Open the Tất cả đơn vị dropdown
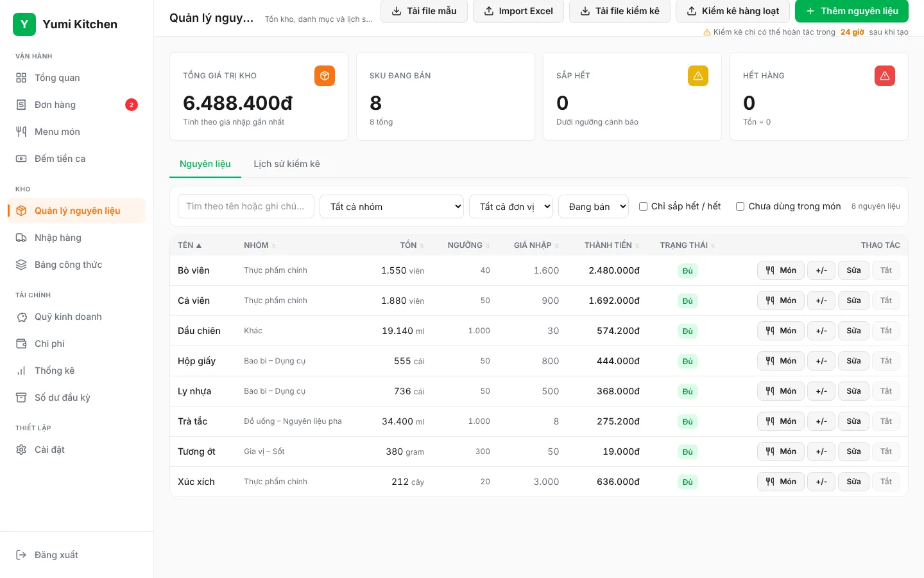This screenshot has width=924, height=578. tap(511, 207)
